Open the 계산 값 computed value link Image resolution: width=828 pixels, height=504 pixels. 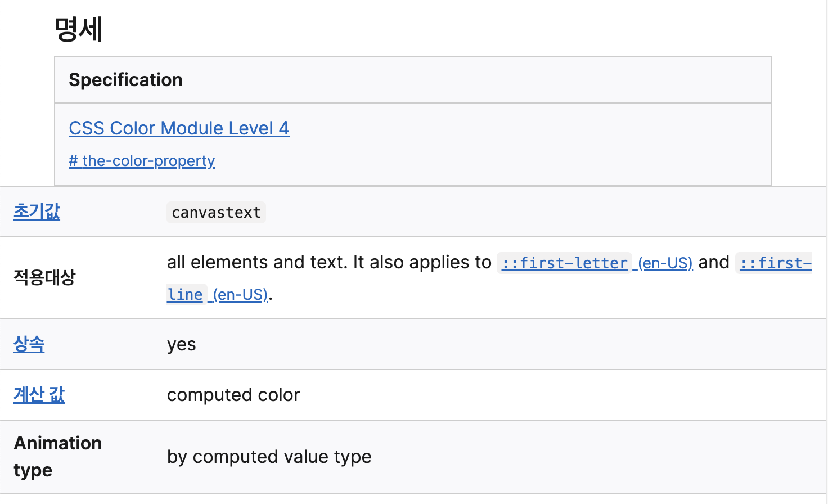coord(39,395)
